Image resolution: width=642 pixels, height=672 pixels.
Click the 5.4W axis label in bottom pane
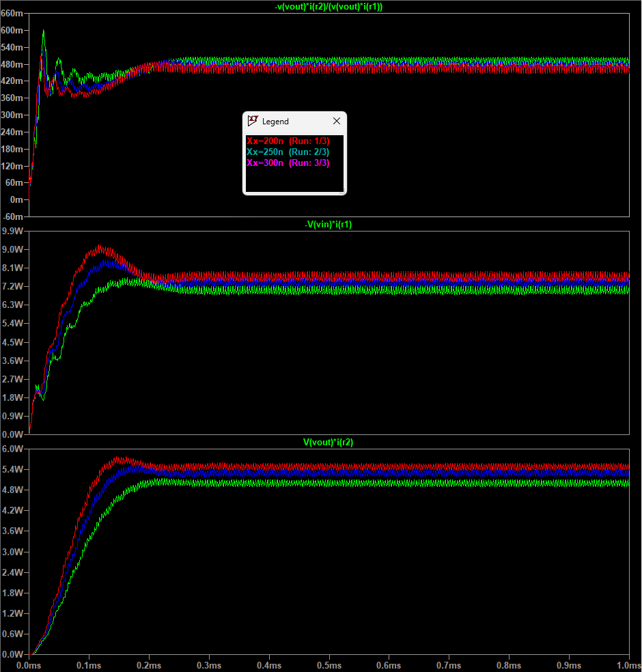point(12,469)
